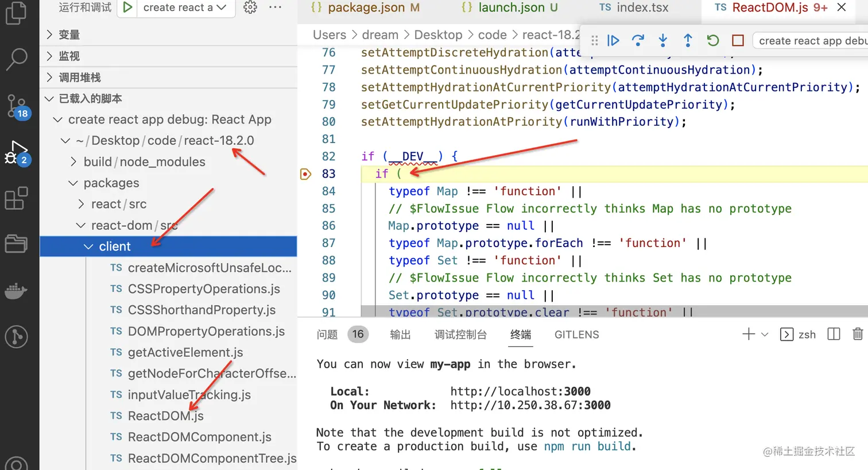Open the Explorer view in activity bar
868x470 pixels.
pos(16,13)
